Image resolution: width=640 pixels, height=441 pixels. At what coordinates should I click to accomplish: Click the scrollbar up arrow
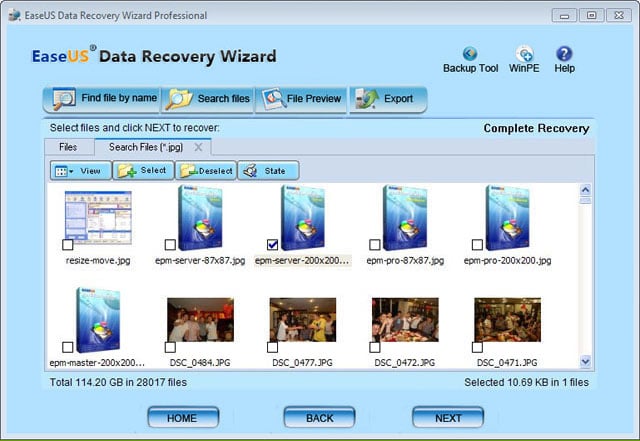pos(585,190)
